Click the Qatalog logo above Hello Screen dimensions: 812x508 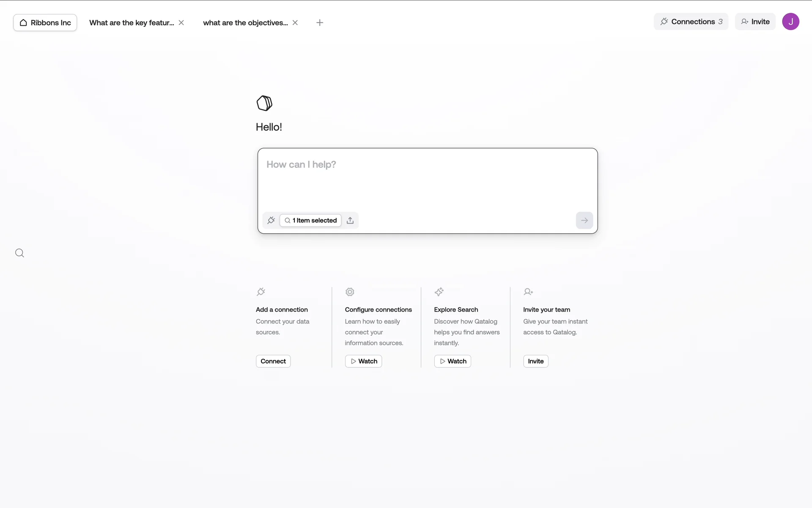coord(264,103)
